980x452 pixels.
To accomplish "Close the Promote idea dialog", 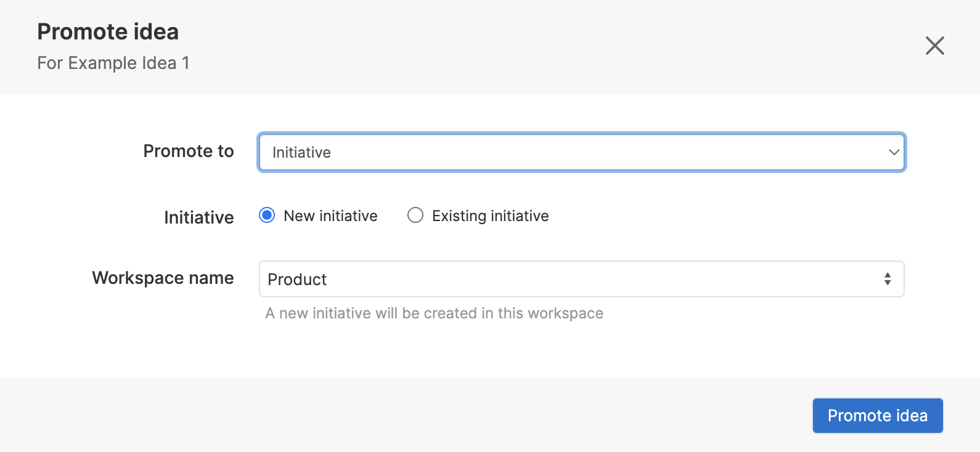I will click(934, 46).
